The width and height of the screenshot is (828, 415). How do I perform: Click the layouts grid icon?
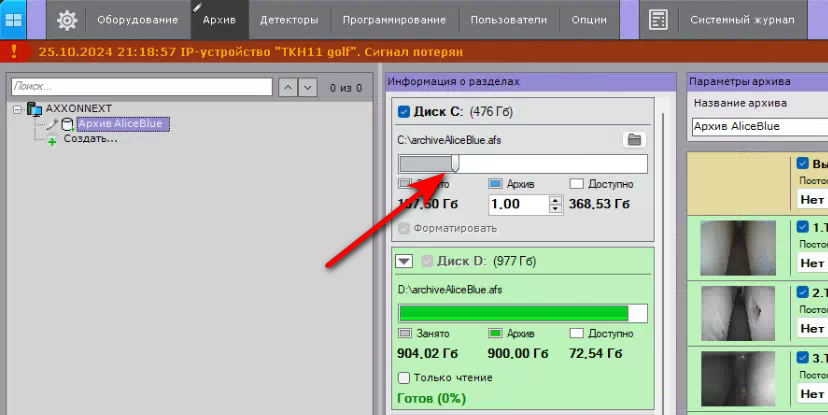(x=15, y=20)
